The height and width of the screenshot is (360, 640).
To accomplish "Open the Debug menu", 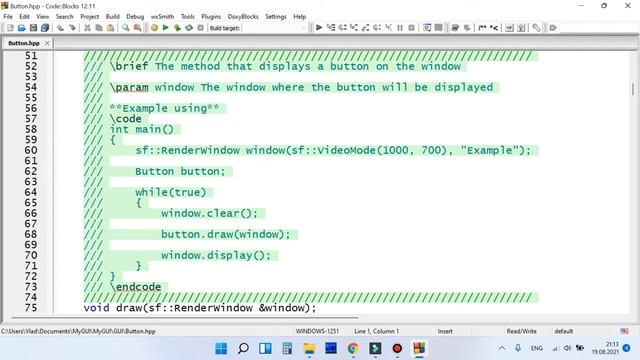I will 135,16.
